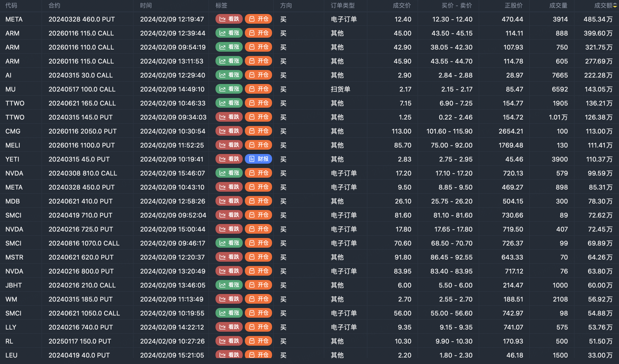Viewport: 619px width, 364px height.
Task: Click the 开仓 tag on ARM 110.0 CALL row
Action: 258,47
